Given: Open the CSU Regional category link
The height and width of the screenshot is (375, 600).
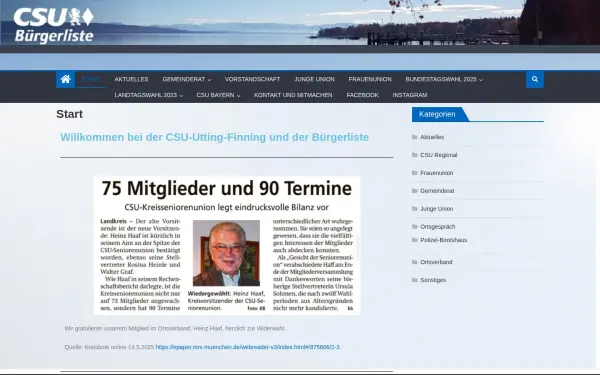Looking at the screenshot, I should (x=439, y=155).
